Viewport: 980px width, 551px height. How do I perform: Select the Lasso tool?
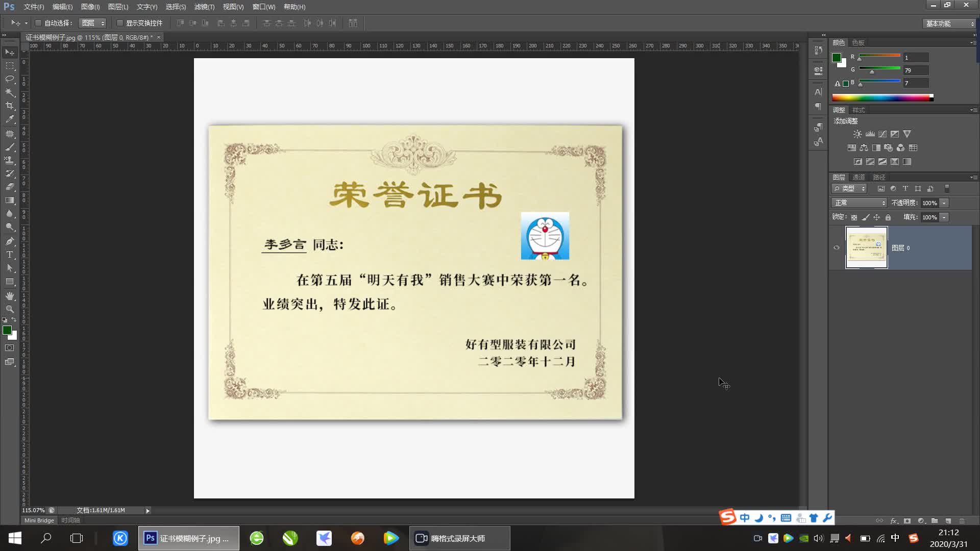(10, 79)
